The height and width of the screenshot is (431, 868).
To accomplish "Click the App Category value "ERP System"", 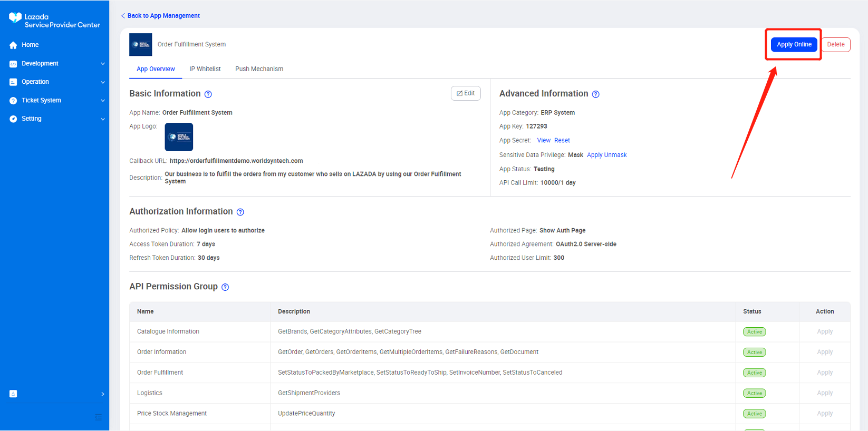I will pyautogui.click(x=558, y=113).
